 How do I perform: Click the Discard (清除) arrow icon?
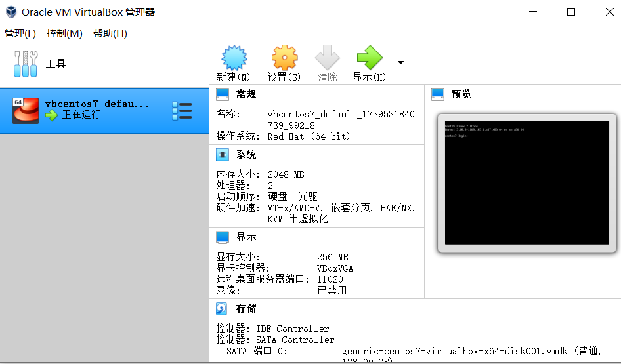[327, 58]
